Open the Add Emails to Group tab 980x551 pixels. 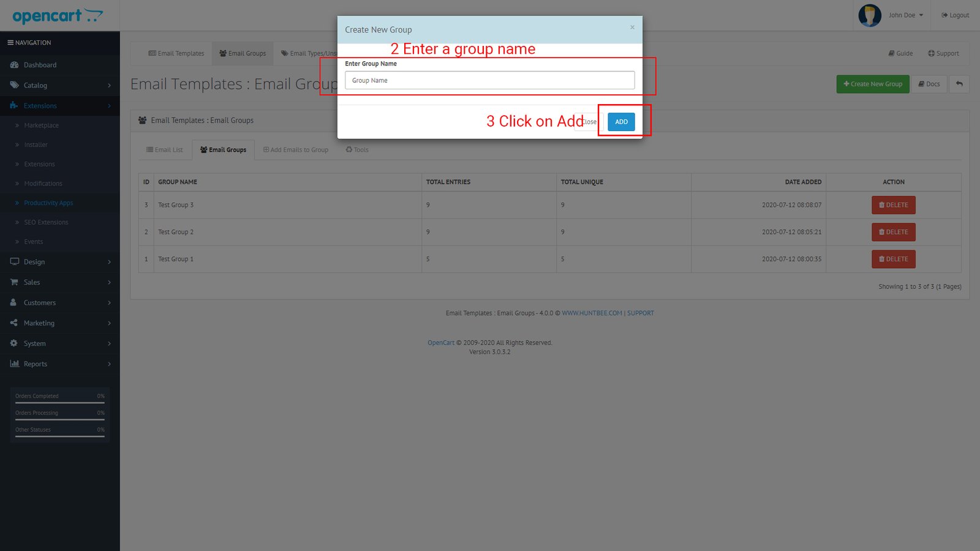click(x=296, y=149)
